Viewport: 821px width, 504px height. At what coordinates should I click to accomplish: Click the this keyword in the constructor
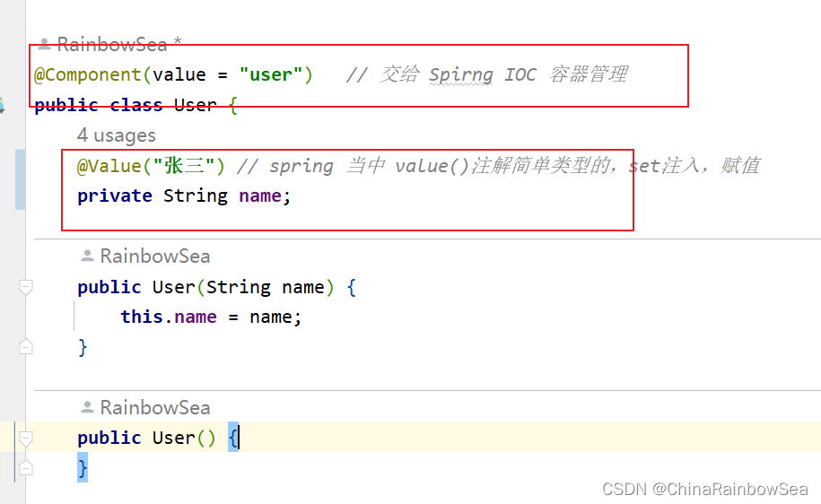(142, 317)
